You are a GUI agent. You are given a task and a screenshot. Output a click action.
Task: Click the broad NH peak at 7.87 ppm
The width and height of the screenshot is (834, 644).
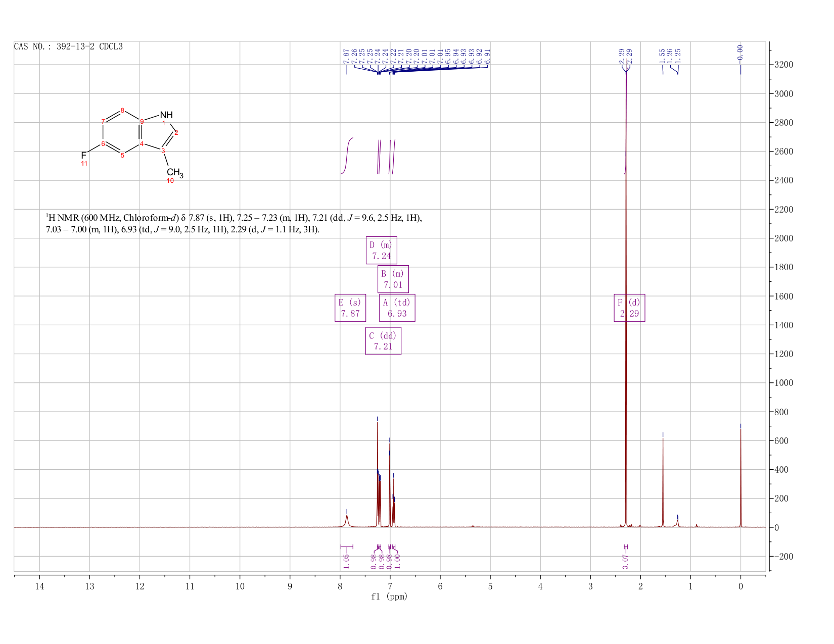pos(347,520)
